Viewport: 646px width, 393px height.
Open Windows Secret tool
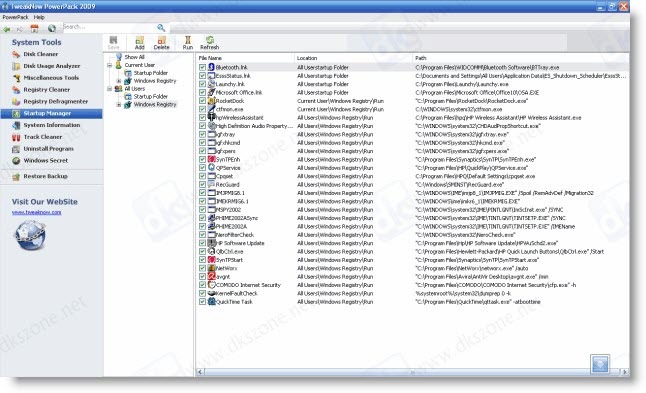click(x=45, y=161)
